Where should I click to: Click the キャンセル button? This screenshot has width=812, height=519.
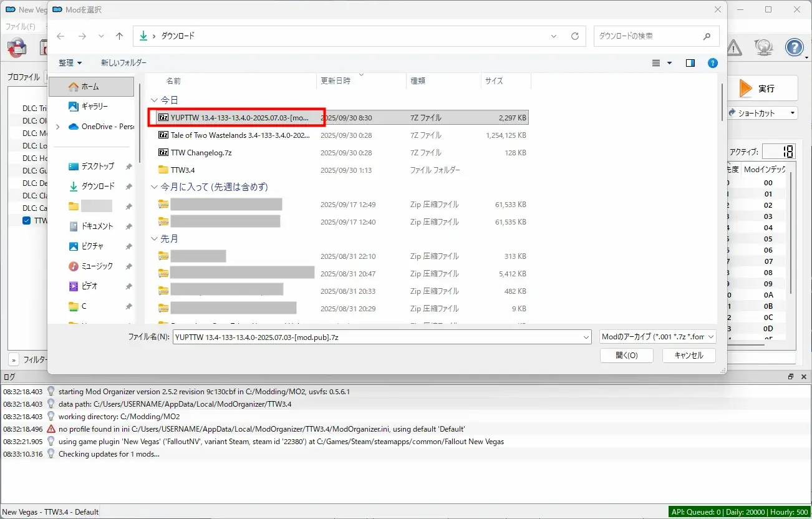pos(689,355)
